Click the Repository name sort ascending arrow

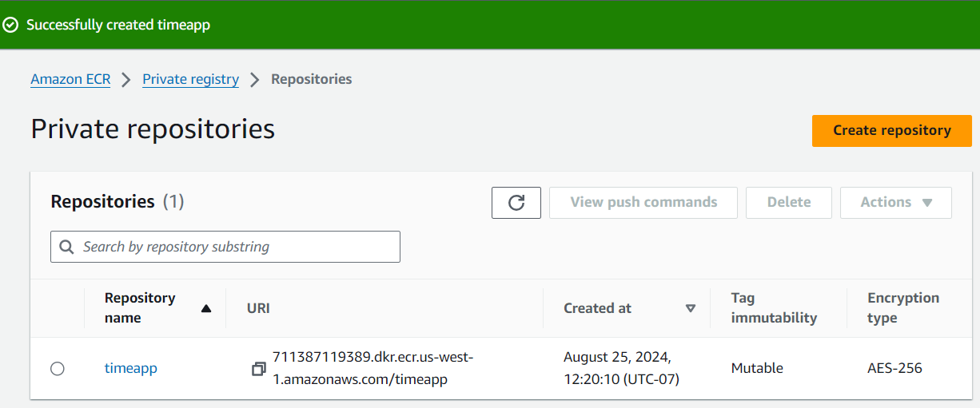(206, 308)
